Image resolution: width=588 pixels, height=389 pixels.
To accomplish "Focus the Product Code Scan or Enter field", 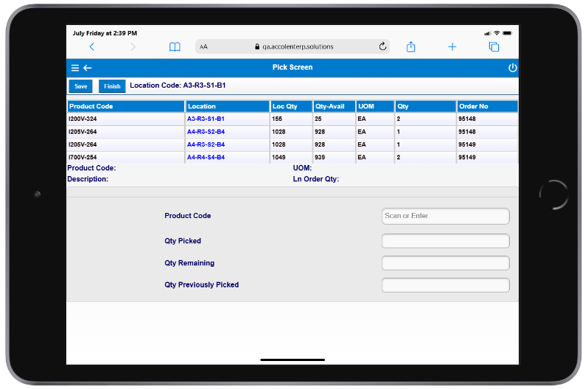I will point(446,216).
